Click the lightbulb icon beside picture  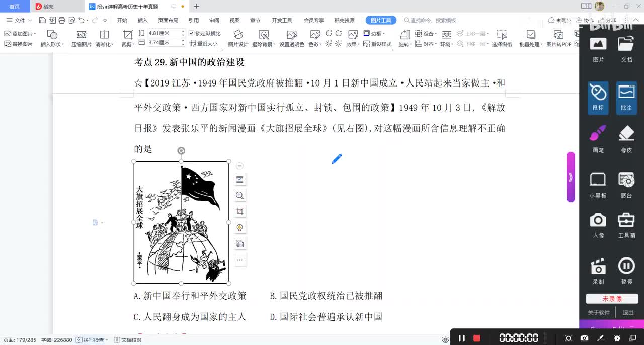click(x=240, y=227)
